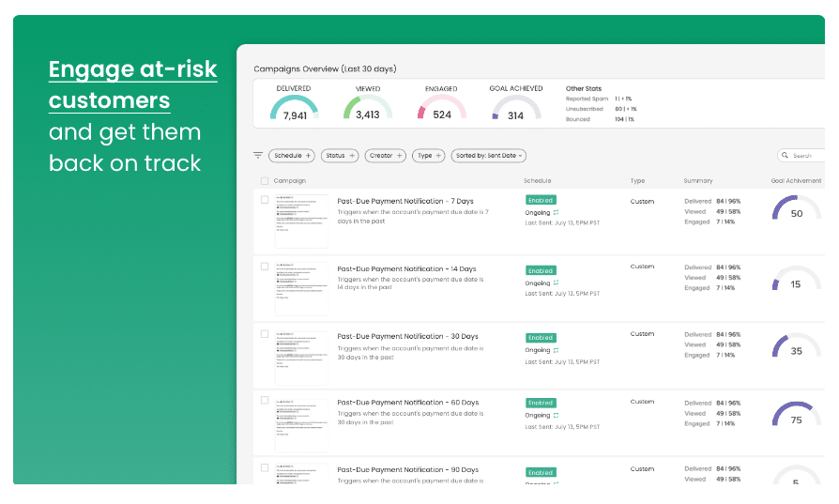The width and height of the screenshot is (839, 504).
Task: Click the Ongoing repeat icon for 7 Days campaign
Action: coord(556,213)
